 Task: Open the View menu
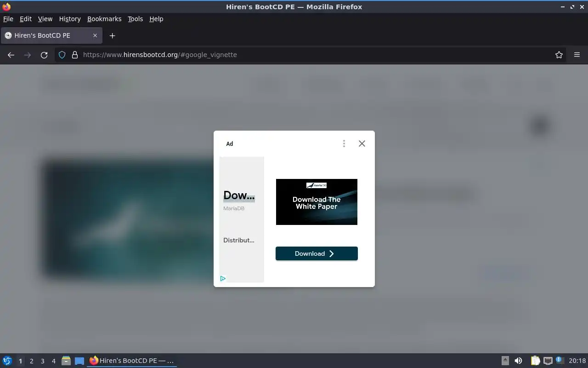click(x=45, y=19)
